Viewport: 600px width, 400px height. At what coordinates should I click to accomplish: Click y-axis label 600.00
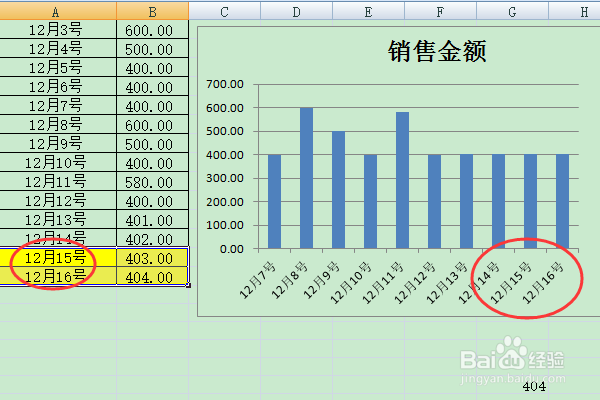pos(225,108)
